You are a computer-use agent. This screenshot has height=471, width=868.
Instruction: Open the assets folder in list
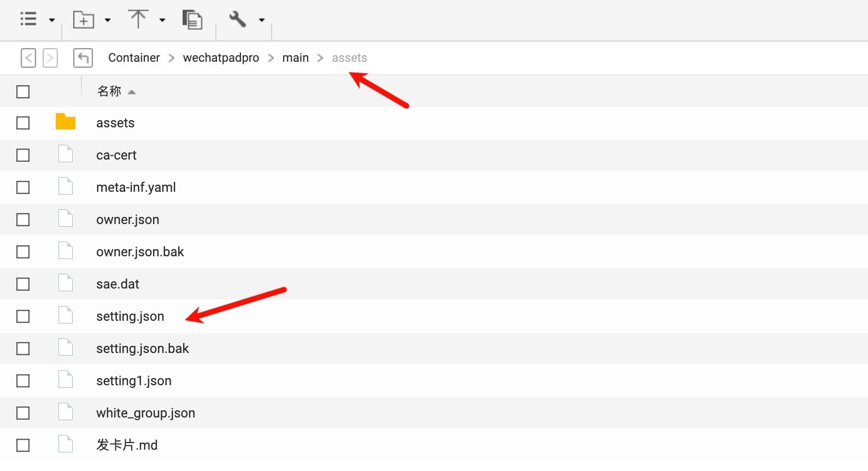point(115,123)
